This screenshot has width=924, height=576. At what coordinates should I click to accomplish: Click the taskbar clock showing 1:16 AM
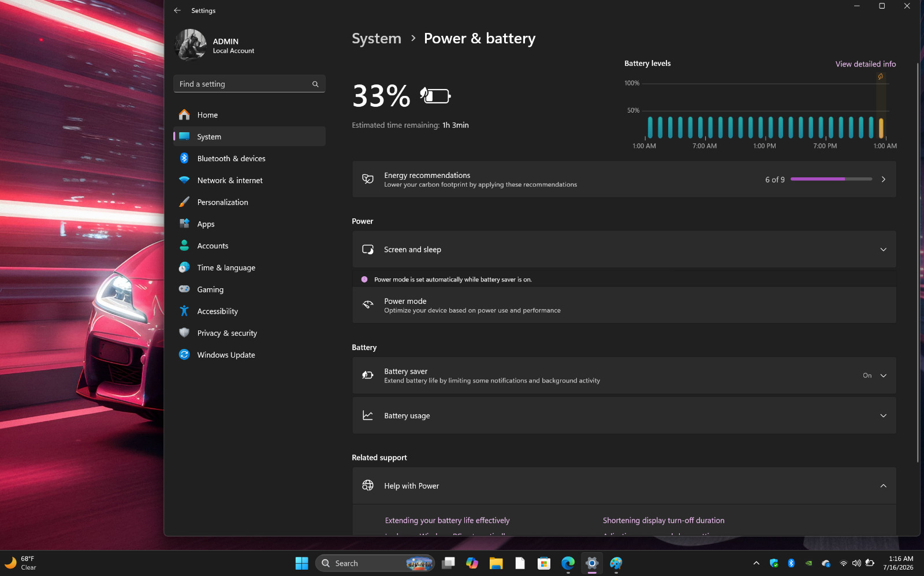tap(901, 563)
